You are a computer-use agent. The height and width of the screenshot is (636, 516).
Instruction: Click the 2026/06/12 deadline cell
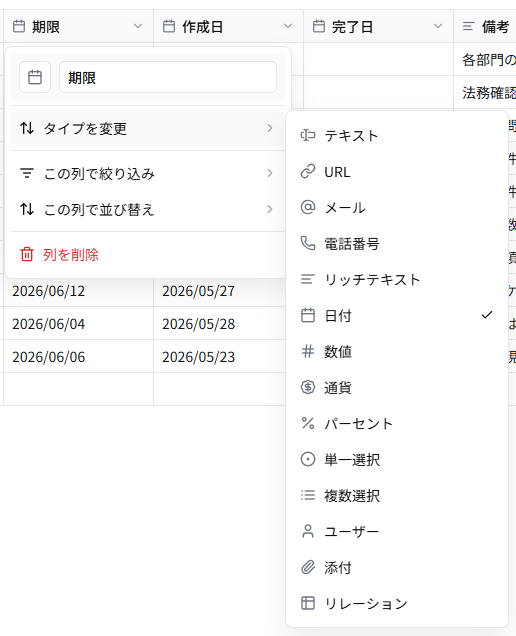79,290
